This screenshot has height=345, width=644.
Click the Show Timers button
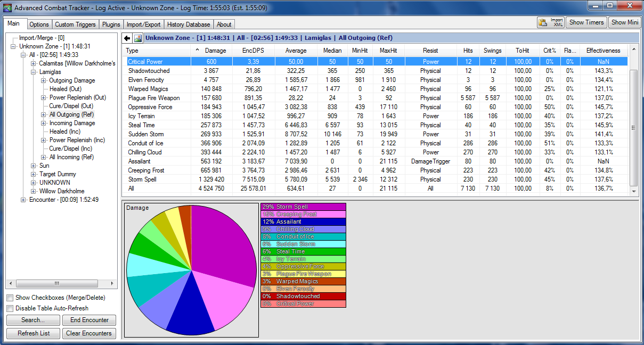[586, 22]
